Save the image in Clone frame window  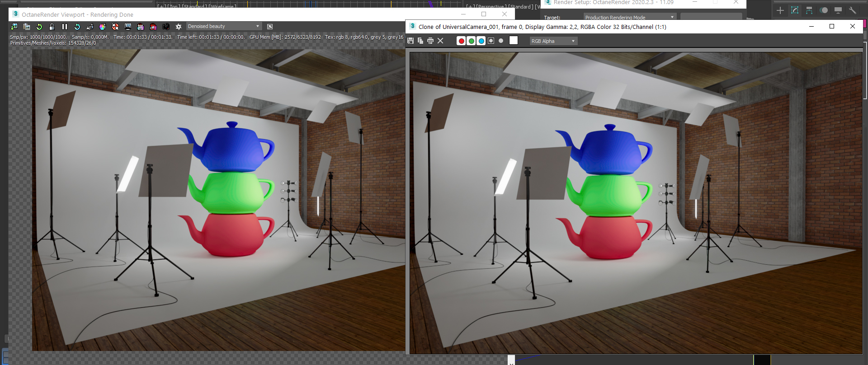pos(410,41)
